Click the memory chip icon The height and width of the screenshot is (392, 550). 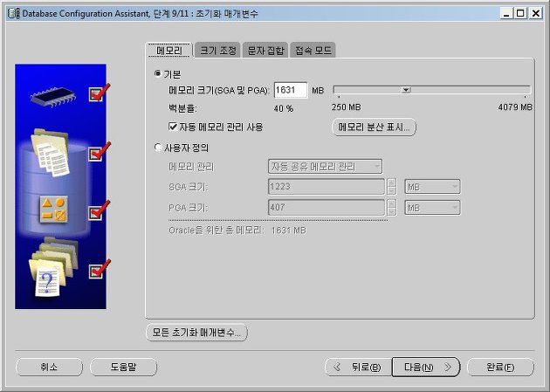[x=52, y=96]
